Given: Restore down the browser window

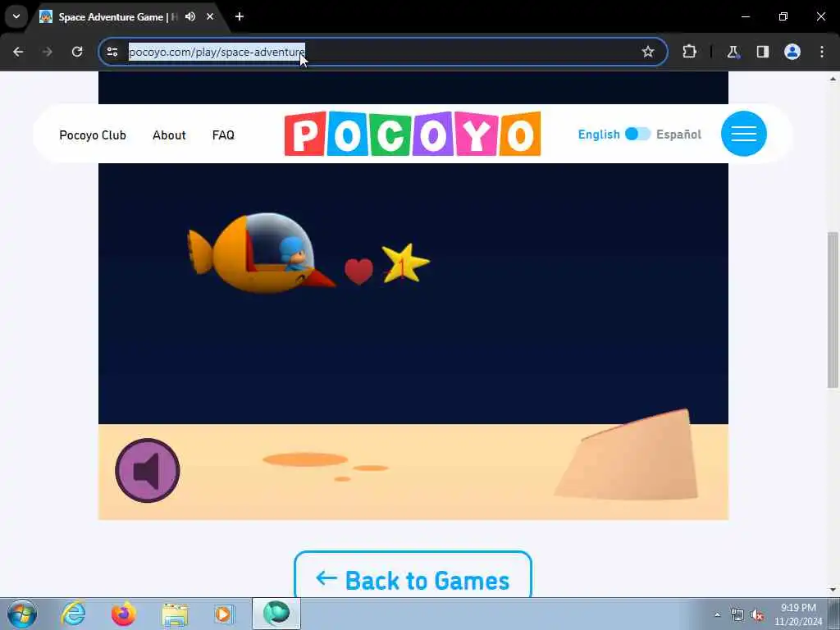Looking at the screenshot, I should click(783, 16).
